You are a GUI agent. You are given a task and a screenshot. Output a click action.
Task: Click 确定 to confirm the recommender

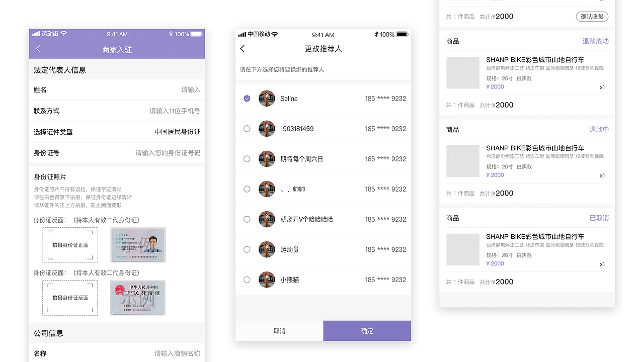pyautogui.click(x=367, y=331)
